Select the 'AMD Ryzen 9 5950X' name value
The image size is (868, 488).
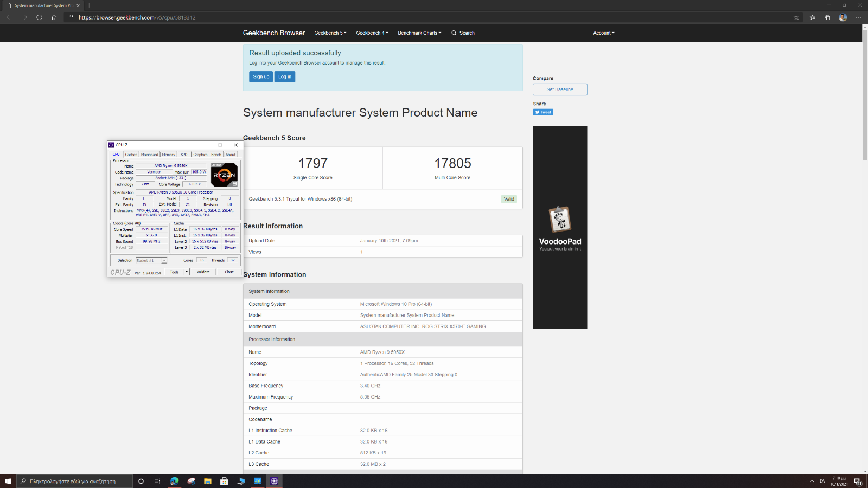382,352
